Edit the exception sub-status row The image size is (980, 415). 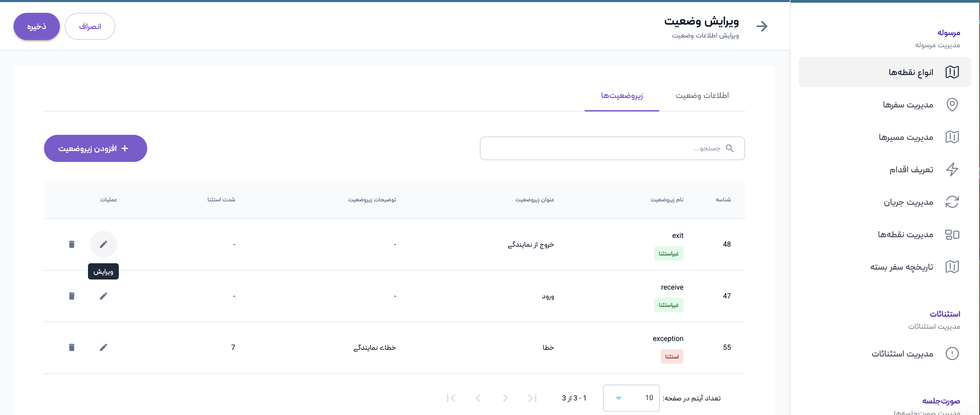103,347
